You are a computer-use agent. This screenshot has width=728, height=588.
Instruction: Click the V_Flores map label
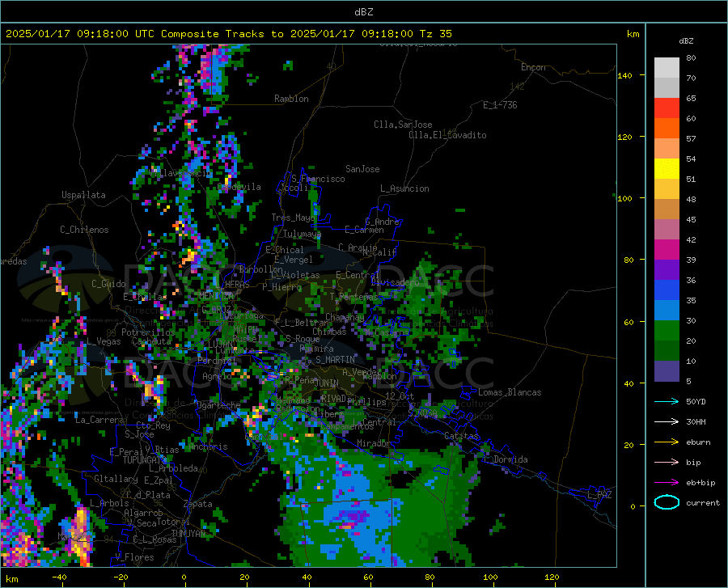click(134, 557)
